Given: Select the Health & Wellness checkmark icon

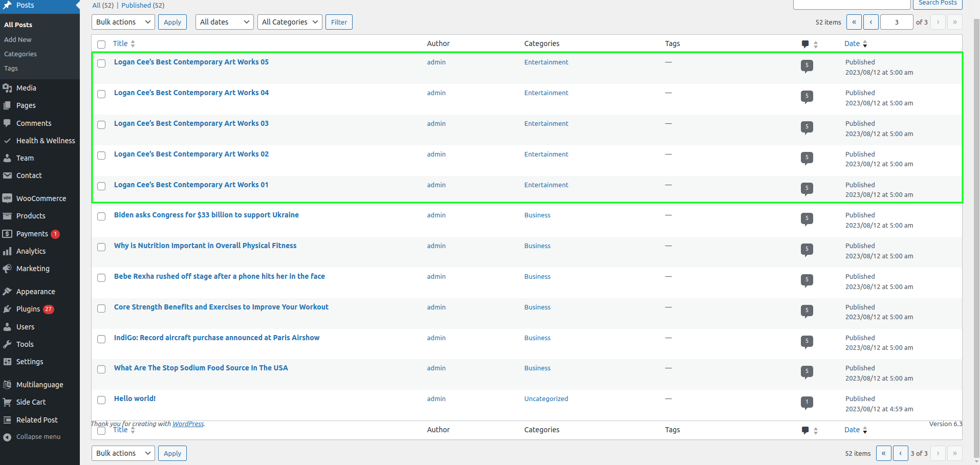Looking at the screenshot, I should [7, 141].
